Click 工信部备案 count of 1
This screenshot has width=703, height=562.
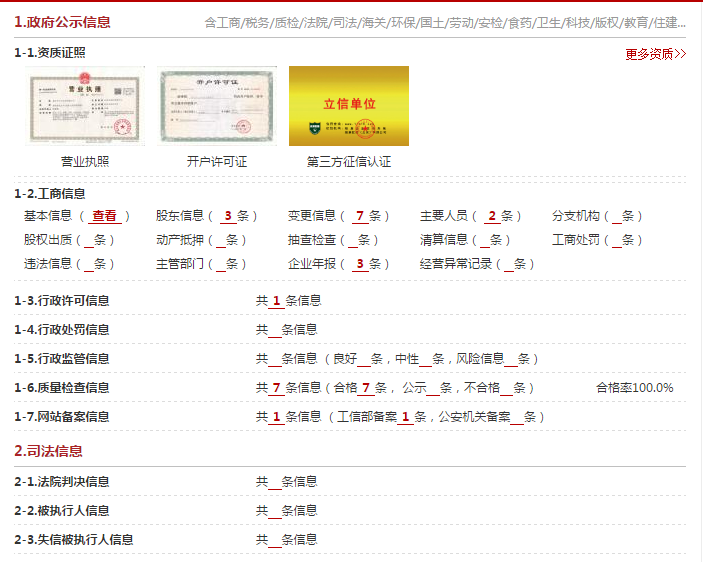point(405,417)
